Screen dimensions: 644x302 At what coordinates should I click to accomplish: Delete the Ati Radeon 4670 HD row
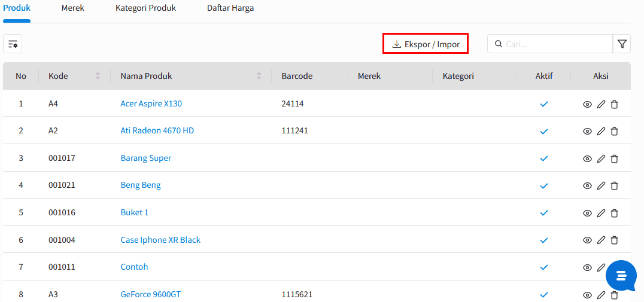tap(614, 132)
